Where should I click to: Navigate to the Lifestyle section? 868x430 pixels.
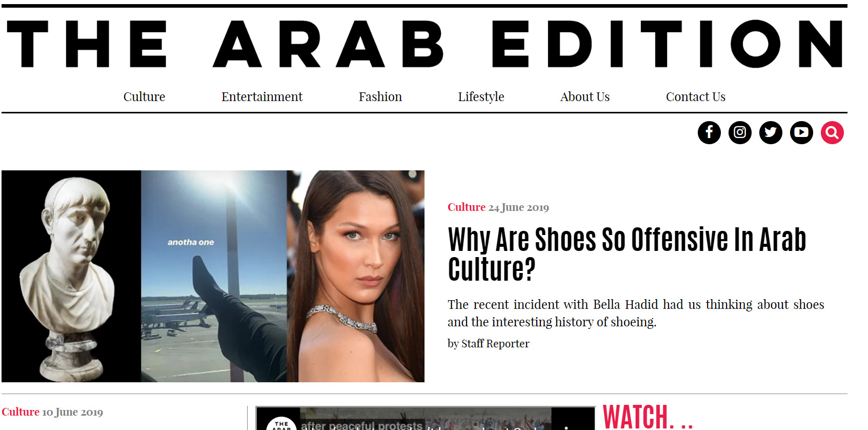(x=481, y=97)
